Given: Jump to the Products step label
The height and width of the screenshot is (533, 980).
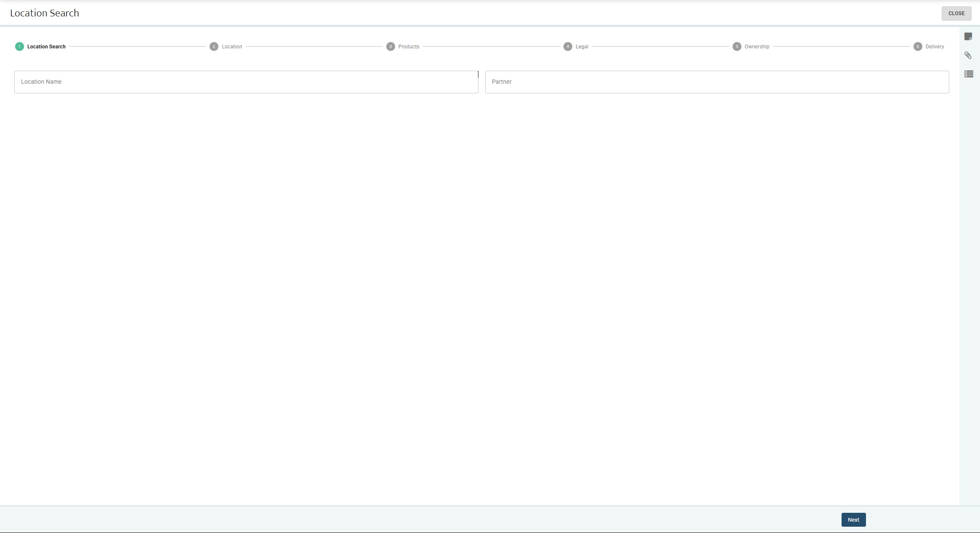Looking at the screenshot, I should click(409, 47).
